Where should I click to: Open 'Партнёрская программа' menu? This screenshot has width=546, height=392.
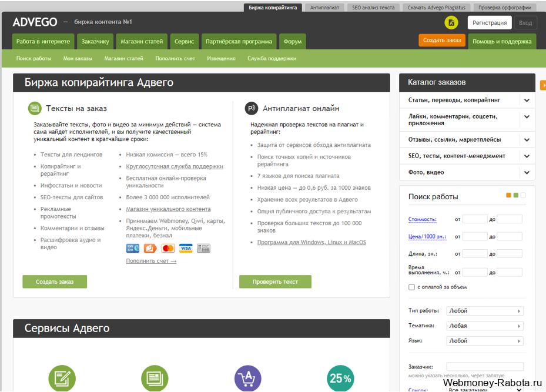(x=239, y=41)
